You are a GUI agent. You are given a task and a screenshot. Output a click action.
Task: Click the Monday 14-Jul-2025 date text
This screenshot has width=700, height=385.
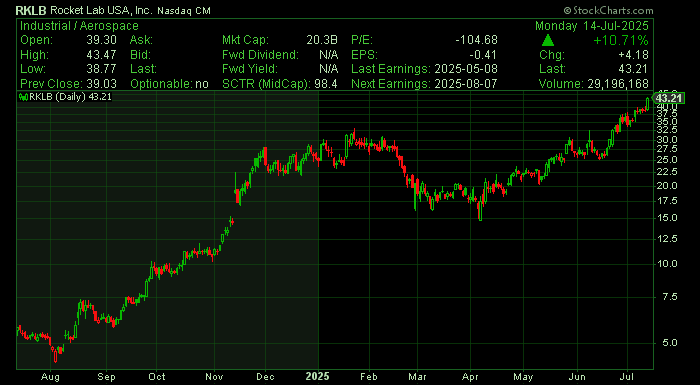point(592,26)
